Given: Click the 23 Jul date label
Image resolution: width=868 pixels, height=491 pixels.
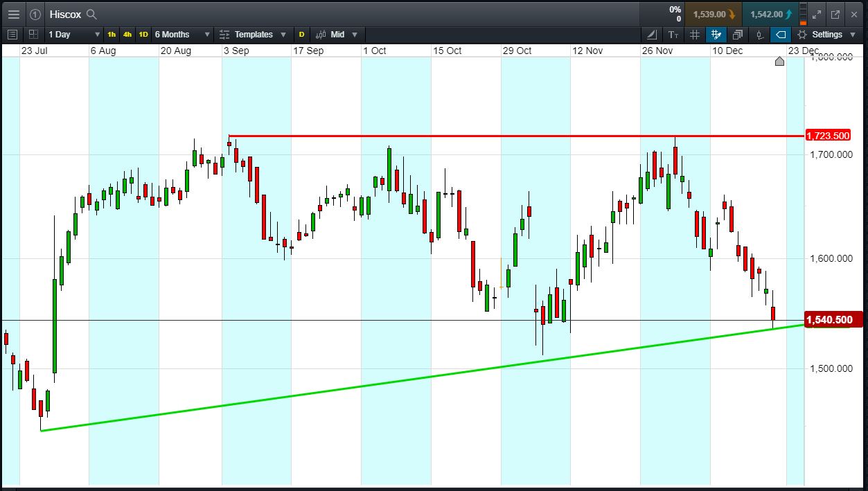Looking at the screenshot, I should click(x=34, y=51).
